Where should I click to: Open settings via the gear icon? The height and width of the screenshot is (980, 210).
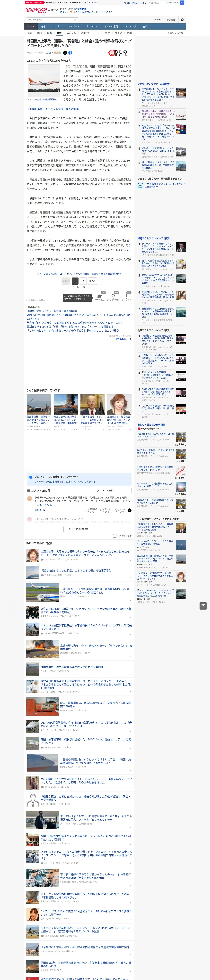pos(182,19)
